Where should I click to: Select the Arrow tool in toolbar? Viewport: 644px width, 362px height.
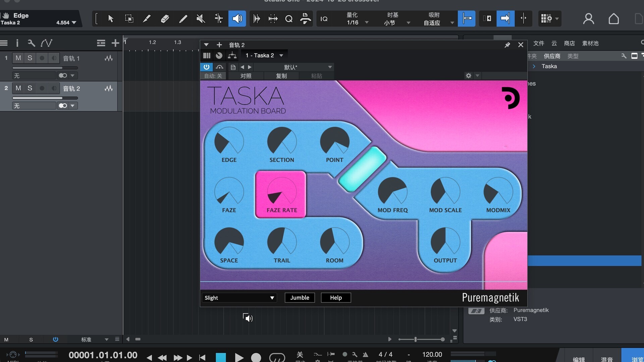click(x=111, y=18)
